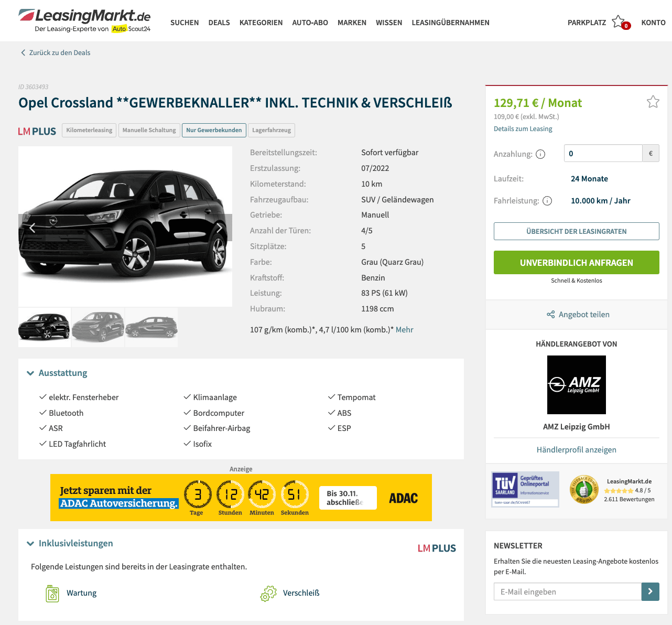This screenshot has height=625, width=672.
Task: Collapse the Inklusivleistungen section
Action: click(70, 543)
